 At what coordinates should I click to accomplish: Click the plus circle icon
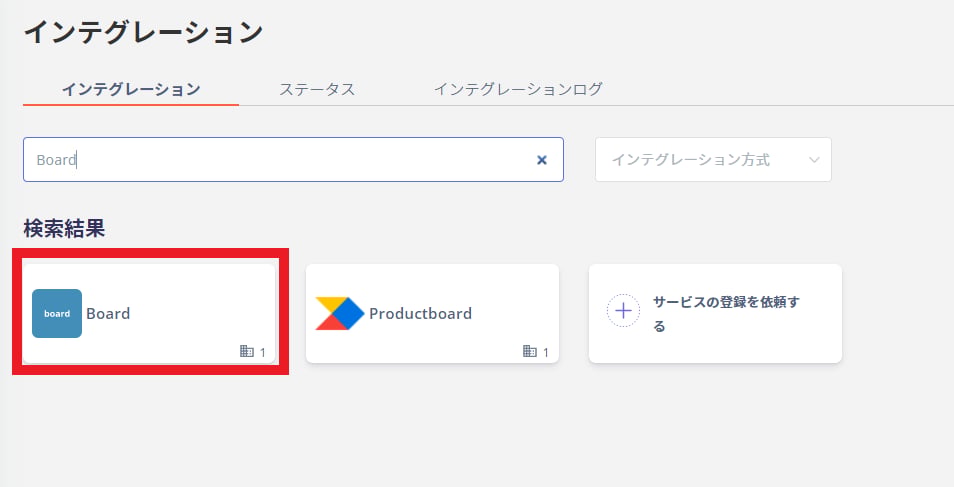click(x=623, y=311)
